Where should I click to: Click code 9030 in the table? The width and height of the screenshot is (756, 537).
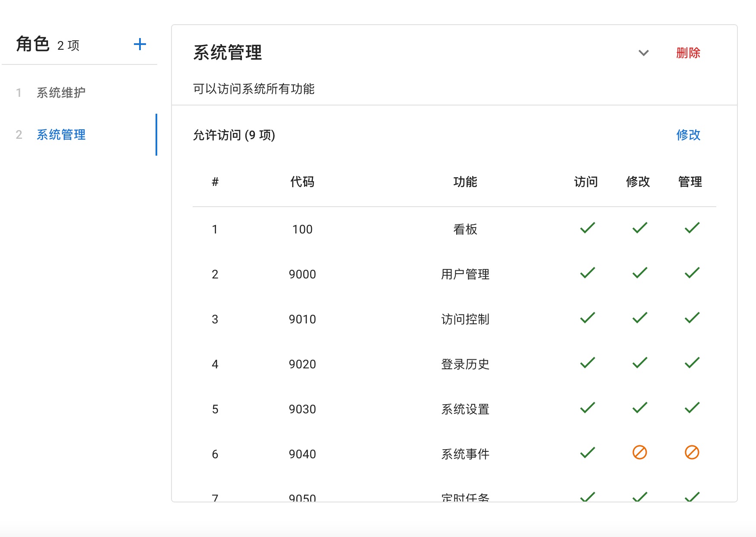302,409
